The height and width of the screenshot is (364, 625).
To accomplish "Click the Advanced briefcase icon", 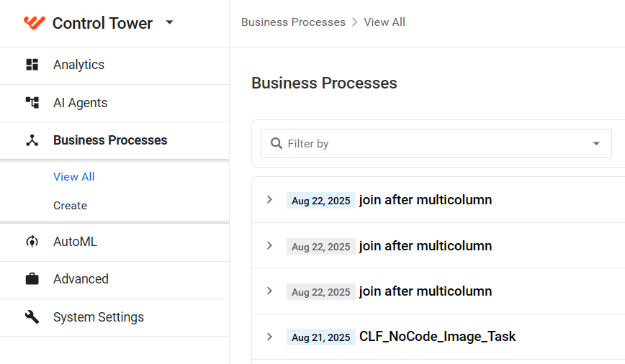I will (32, 279).
